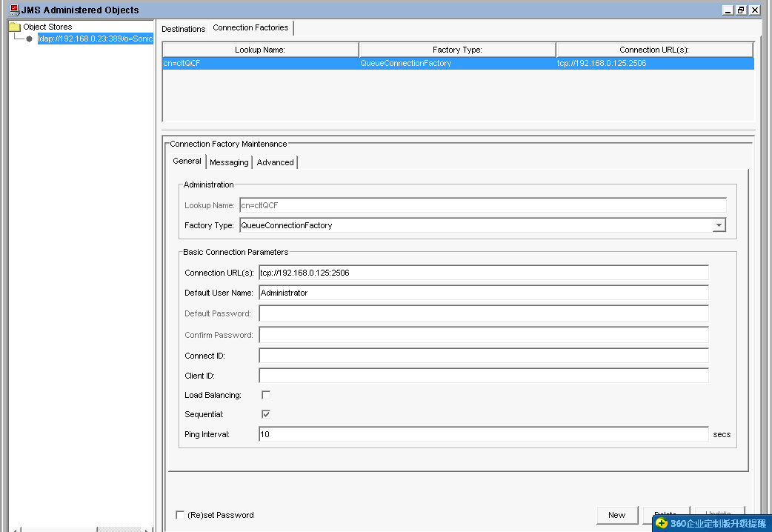Click the 360 upgrade notification icon in tray

click(659, 523)
